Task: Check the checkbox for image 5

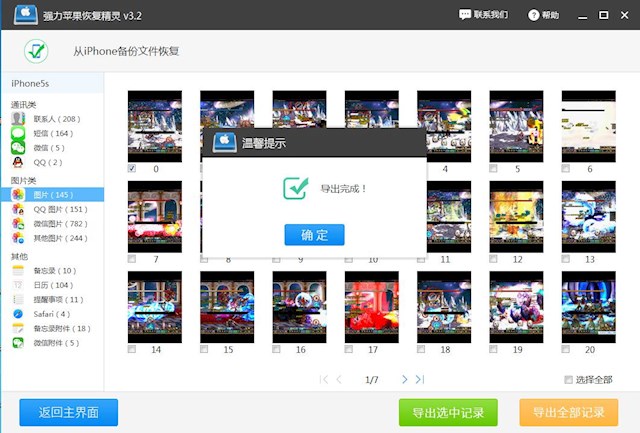Action: click(x=493, y=168)
